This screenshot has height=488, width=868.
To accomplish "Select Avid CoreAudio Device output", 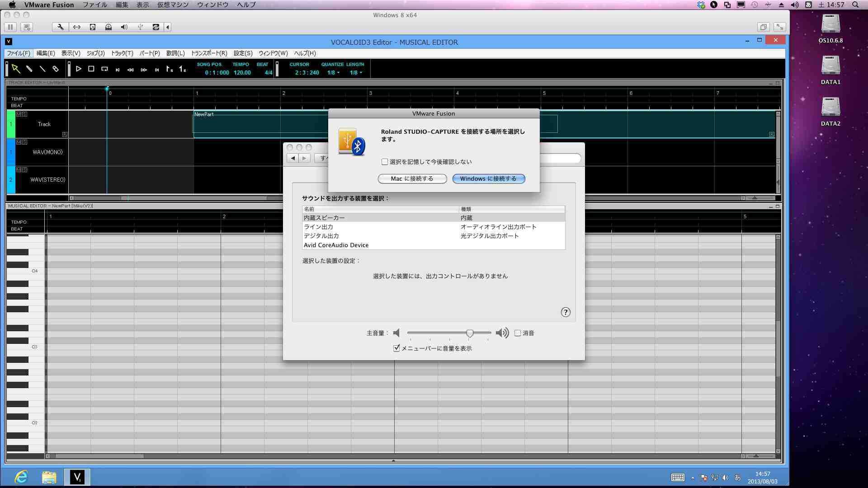I will click(434, 245).
